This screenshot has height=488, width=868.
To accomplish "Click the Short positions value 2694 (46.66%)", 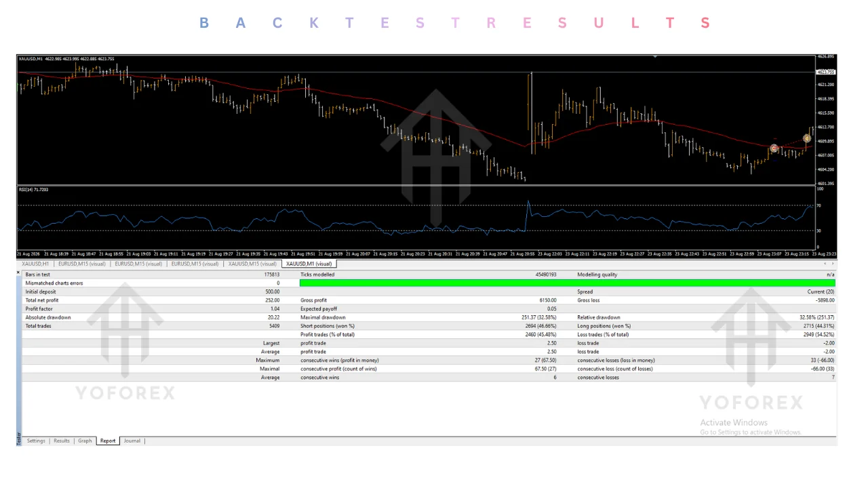I will click(x=541, y=326).
